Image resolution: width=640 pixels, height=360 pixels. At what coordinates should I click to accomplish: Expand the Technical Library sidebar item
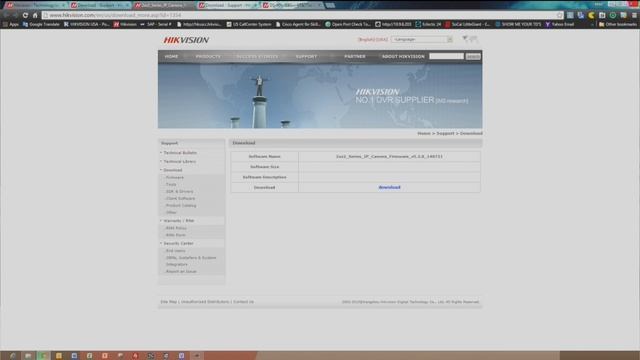tap(180, 162)
